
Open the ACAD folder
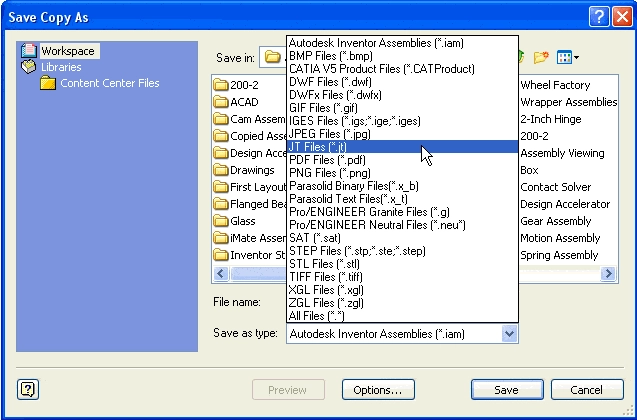[236, 102]
